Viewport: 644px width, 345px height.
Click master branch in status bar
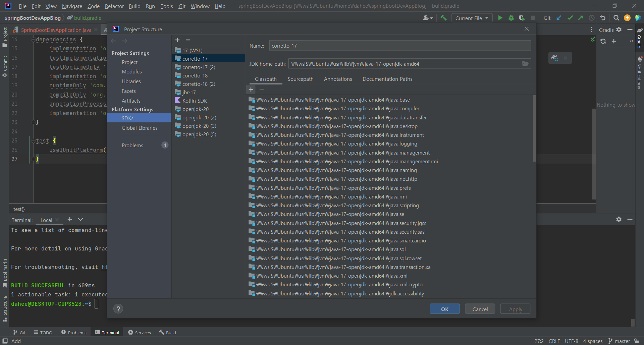click(x=619, y=341)
